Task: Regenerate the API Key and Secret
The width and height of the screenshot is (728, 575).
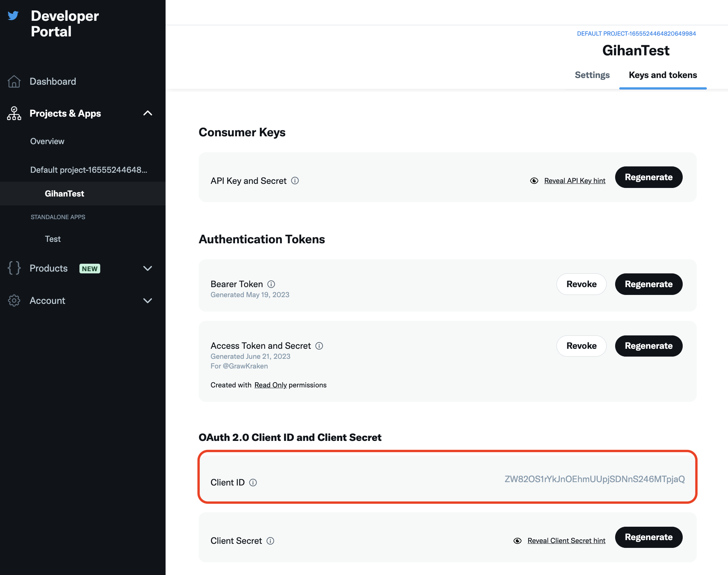Action: click(649, 177)
